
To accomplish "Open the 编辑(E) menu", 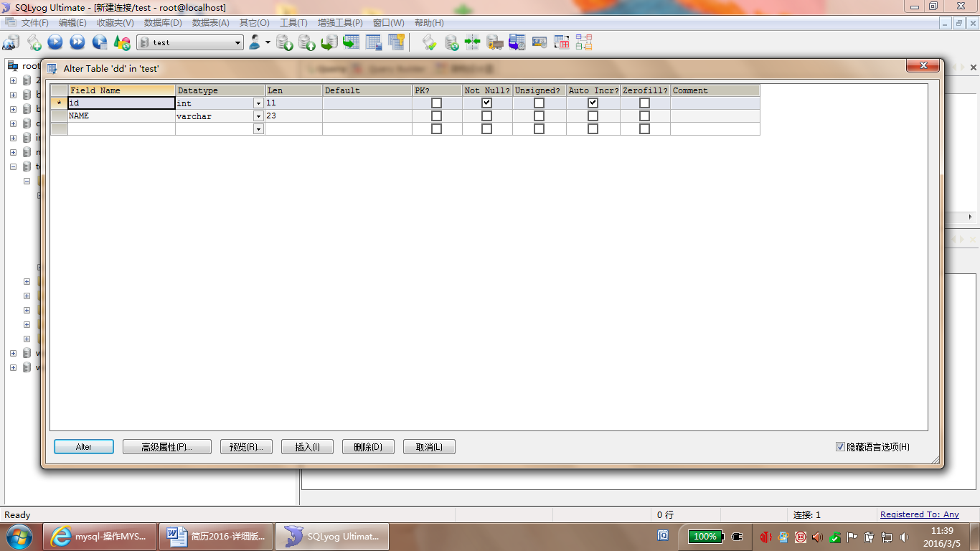I will (x=72, y=23).
